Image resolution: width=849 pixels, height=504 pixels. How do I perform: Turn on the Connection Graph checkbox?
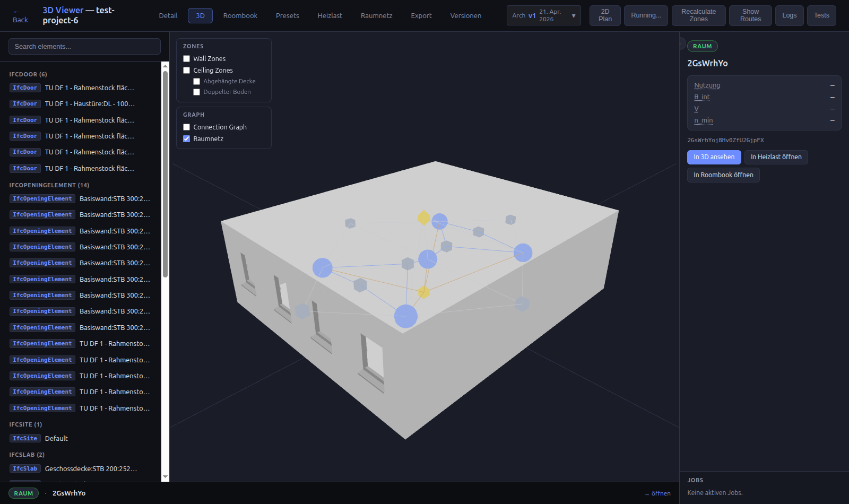[186, 127]
